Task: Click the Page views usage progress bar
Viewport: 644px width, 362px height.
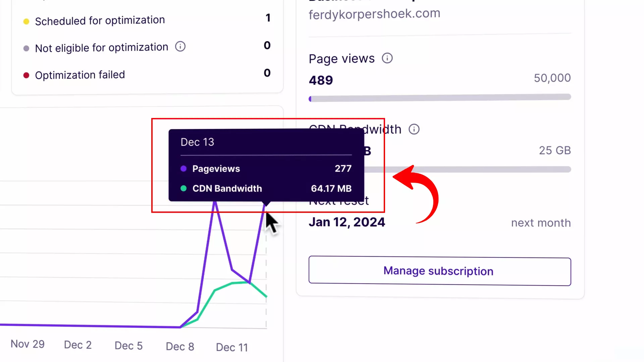Action: pyautogui.click(x=440, y=98)
